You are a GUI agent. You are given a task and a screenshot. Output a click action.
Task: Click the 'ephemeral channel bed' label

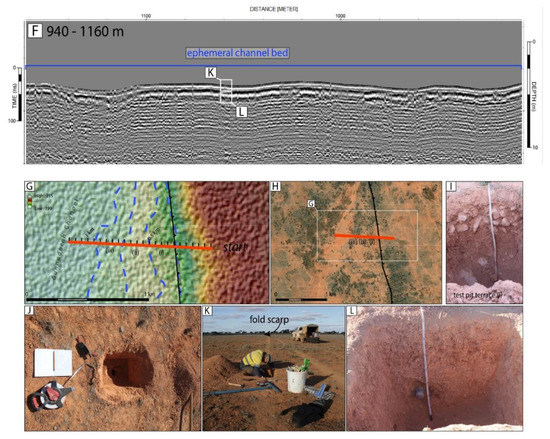[x=237, y=53]
